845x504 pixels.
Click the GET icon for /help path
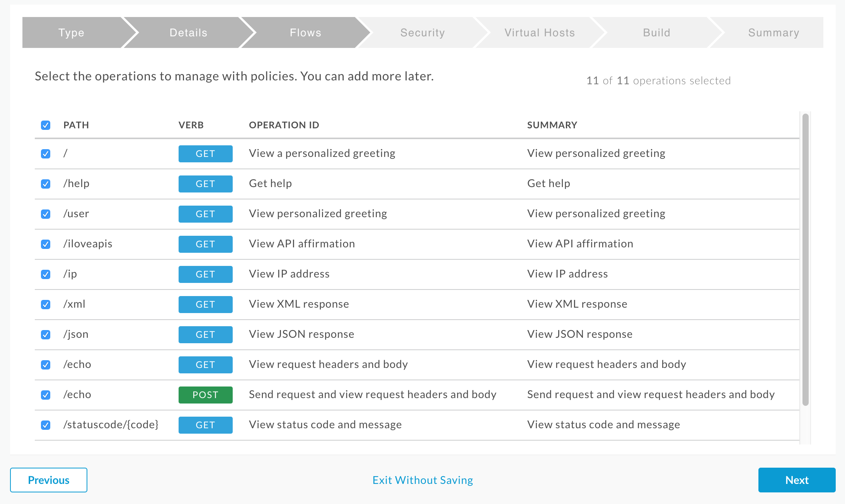[204, 184]
